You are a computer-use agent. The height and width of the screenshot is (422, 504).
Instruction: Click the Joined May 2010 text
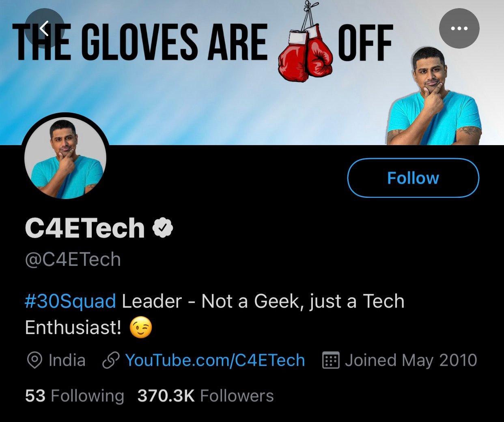point(410,360)
